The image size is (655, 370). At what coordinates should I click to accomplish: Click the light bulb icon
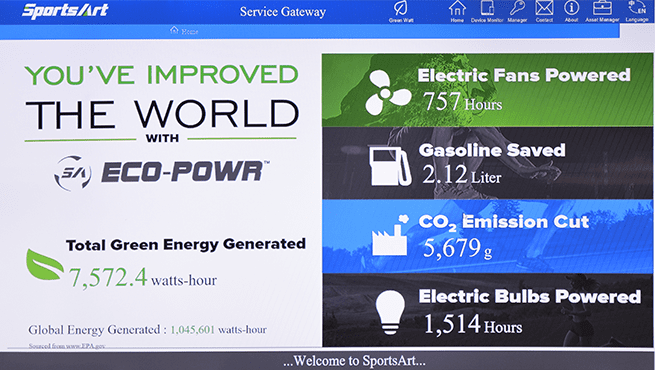coord(390,312)
